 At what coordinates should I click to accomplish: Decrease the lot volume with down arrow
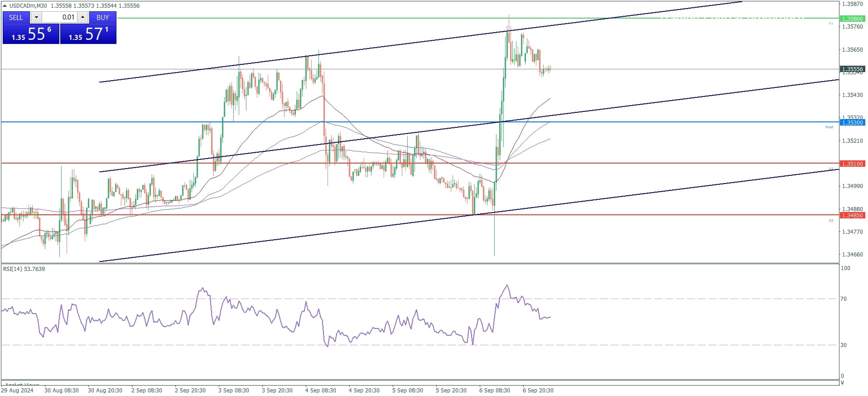click(x=36, y=18)
